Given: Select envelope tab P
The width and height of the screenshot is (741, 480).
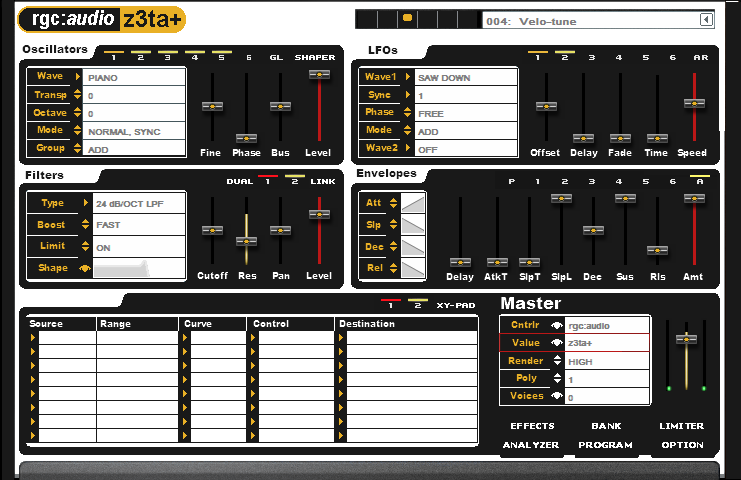Looking at the screenshot, I should (511, 181).
